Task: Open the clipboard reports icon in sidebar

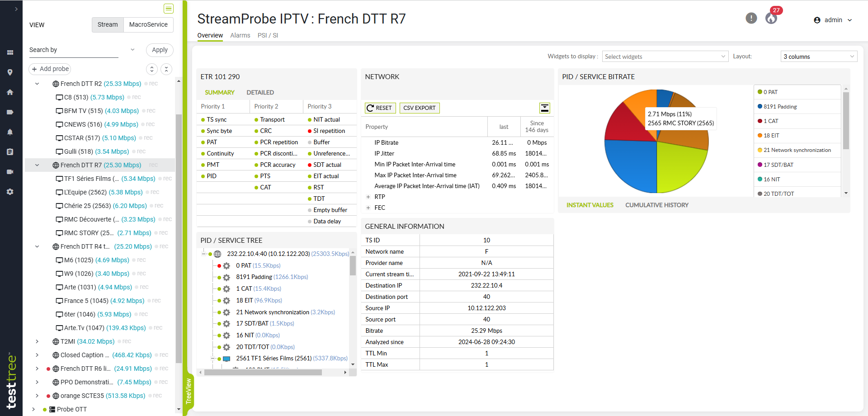Action: coord(10,152)
